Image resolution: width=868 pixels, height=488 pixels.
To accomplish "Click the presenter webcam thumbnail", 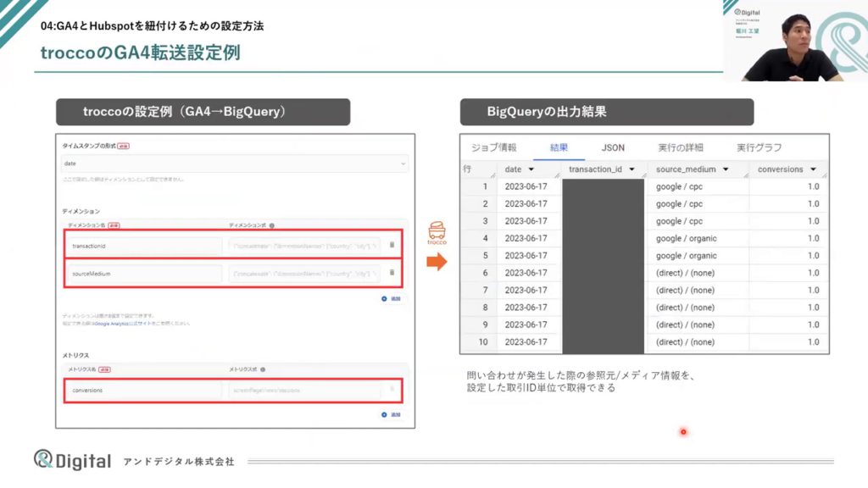I will (794, 41).
